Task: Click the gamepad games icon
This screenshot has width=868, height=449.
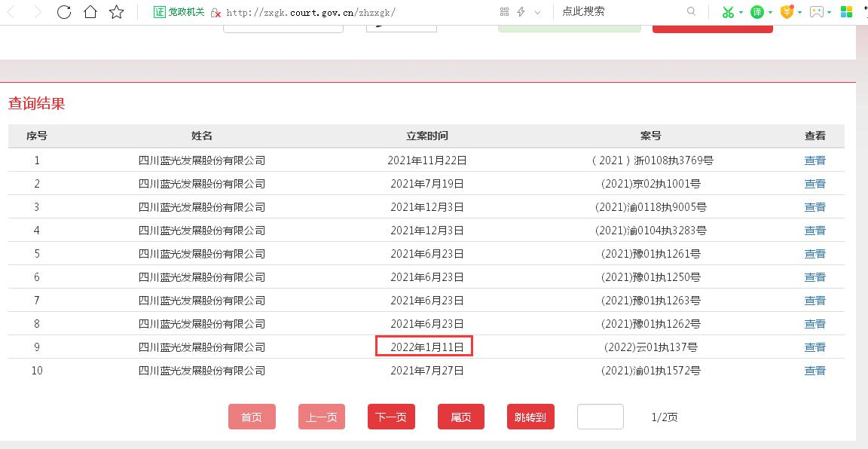Action: [x=818, y=12]
